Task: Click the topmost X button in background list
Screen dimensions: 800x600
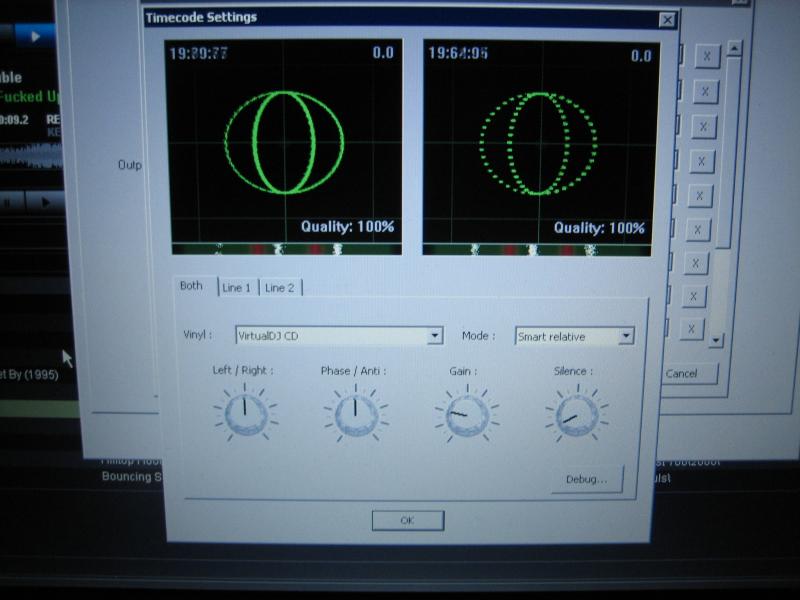Action: point(707,56)
